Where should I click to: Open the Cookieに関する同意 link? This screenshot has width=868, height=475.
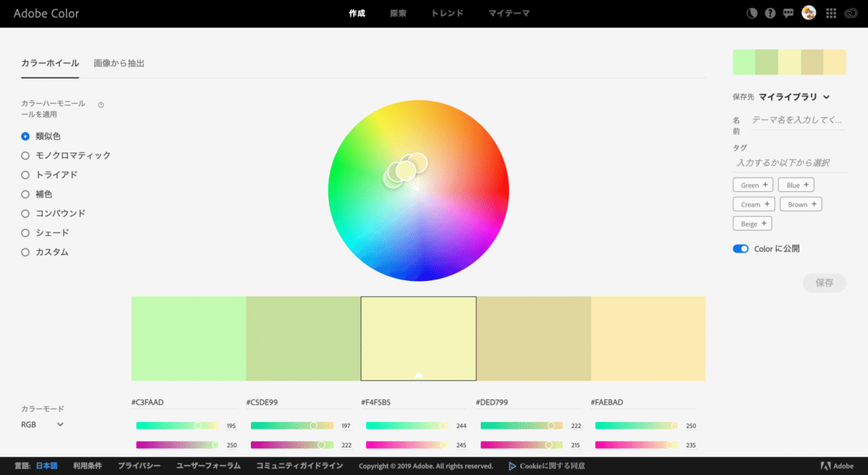coord(552,466)
